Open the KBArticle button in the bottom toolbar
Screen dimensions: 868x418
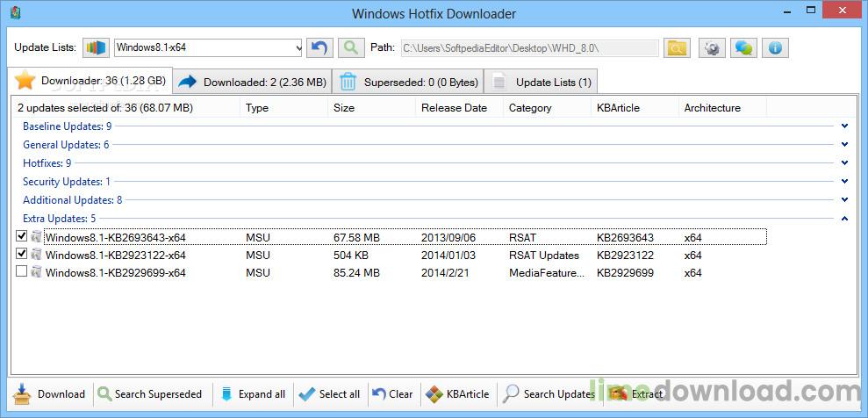pyautogui.click(x=457, y=394)
